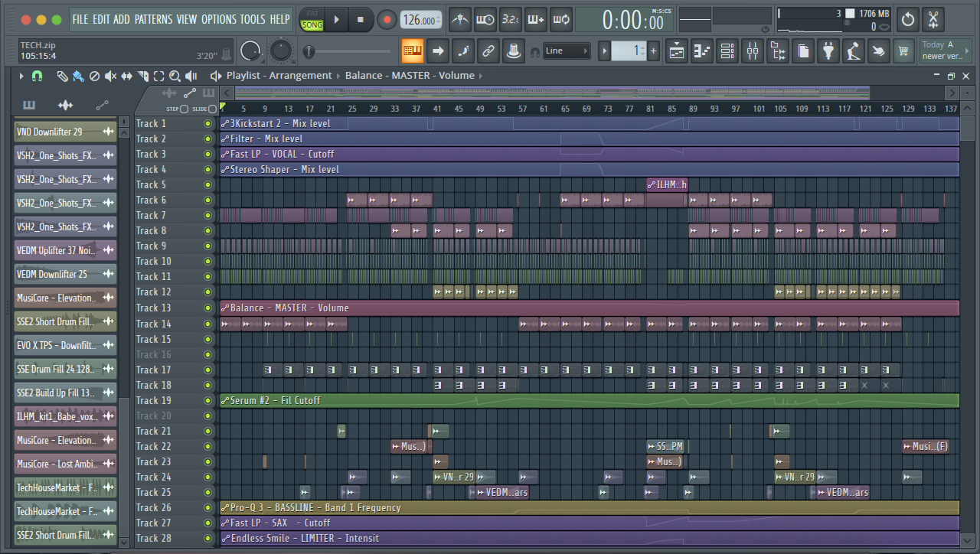Enable the metronome in the transport bar
This screenshot has width=980, height=554.
[x=460, y=19]
